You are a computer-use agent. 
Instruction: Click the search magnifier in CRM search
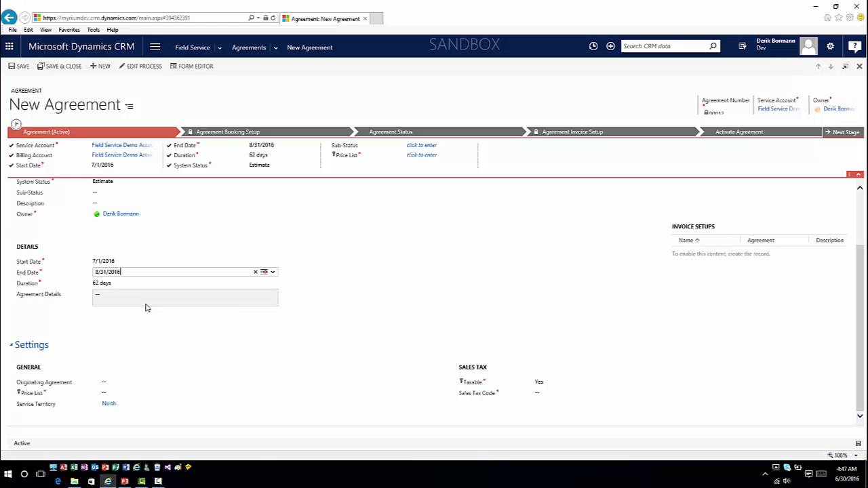[713, 46]
